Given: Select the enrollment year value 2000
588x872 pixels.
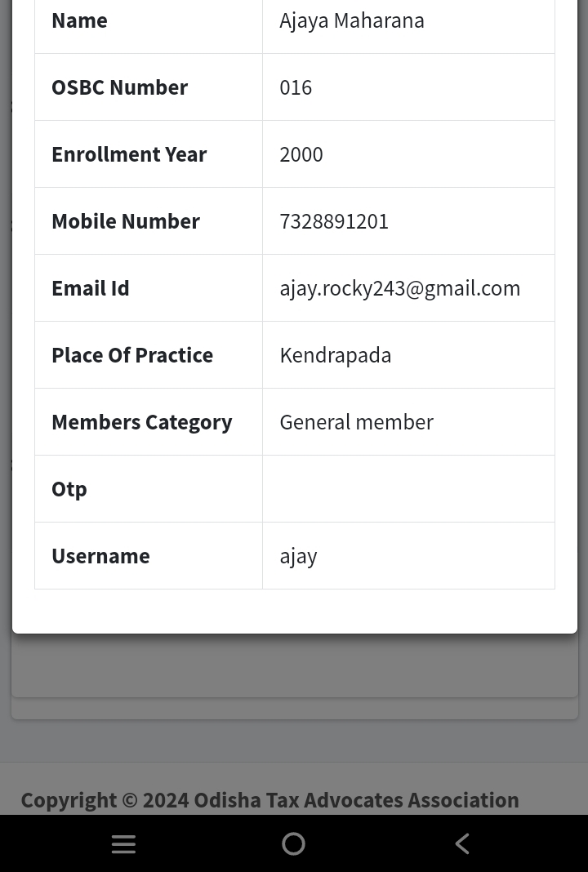Looking at the screenshot, I should click(x=301, y=154).
